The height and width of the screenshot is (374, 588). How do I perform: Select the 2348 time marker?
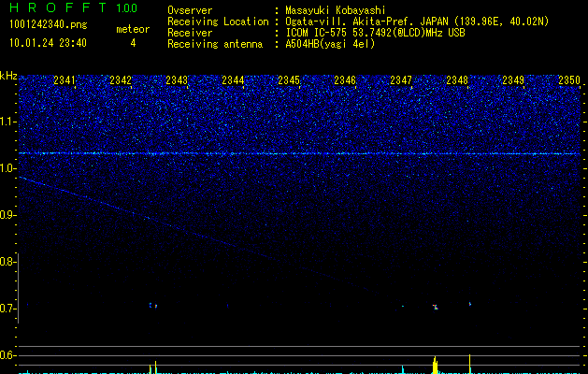coord(457,81)
